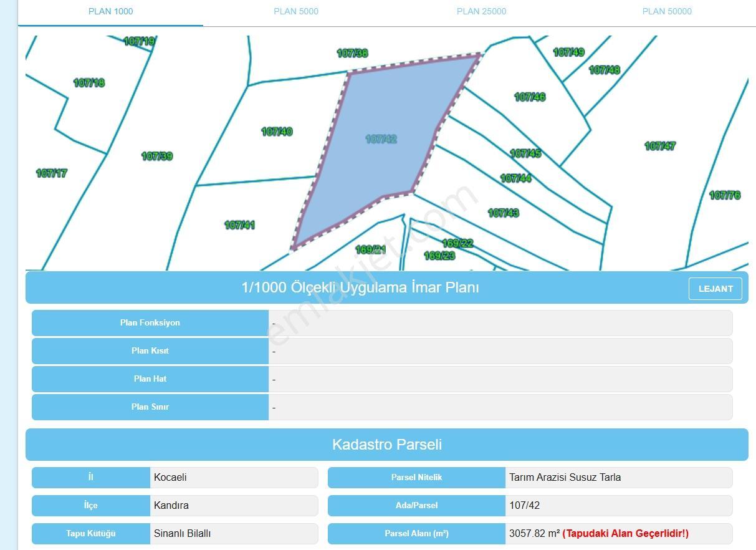Click parcel label 107/18 on map
Viewport: 756px width, 550px height.
pyautogui.click(x=89, y=83)
